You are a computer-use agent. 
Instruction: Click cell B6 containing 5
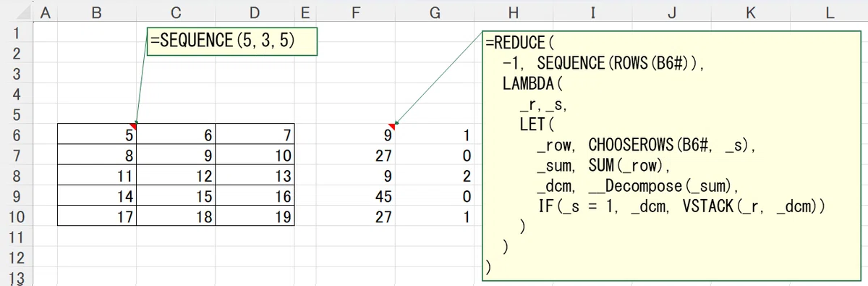pos(96,134)
